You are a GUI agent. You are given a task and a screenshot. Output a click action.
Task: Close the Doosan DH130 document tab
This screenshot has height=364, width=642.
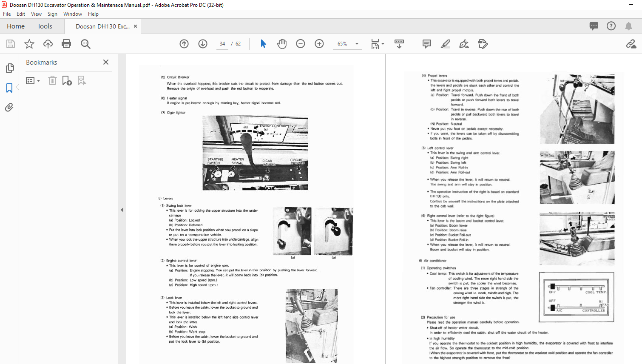[x=136, y=26]
